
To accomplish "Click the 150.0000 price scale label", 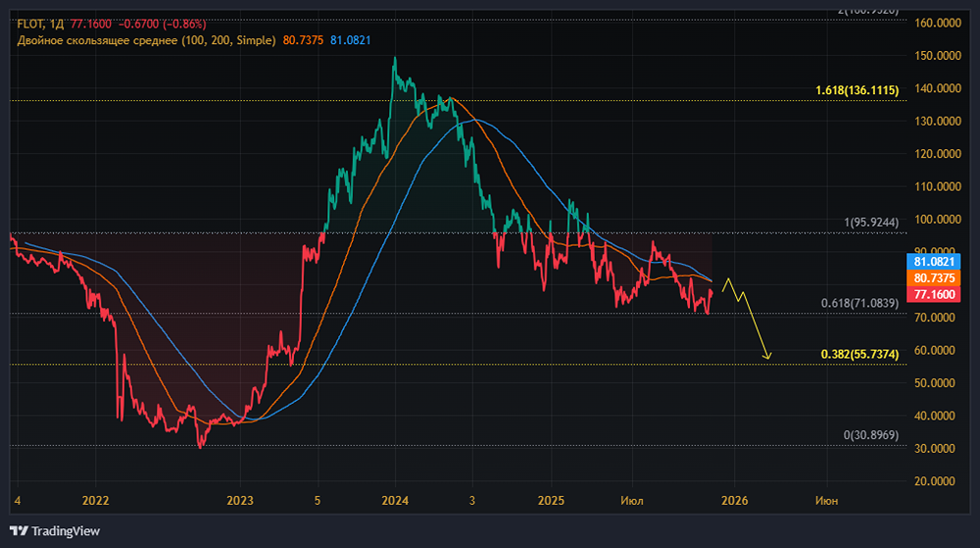I will [x=938, y=56].
